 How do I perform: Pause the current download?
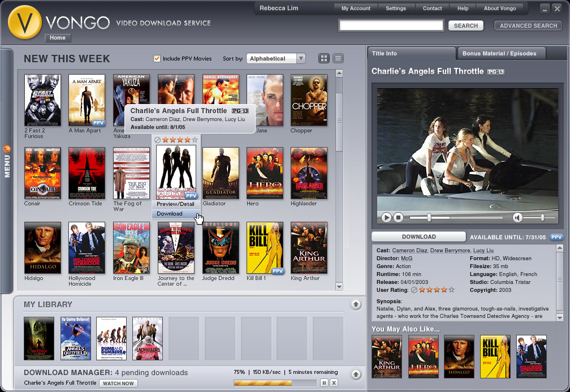(324, 383)
